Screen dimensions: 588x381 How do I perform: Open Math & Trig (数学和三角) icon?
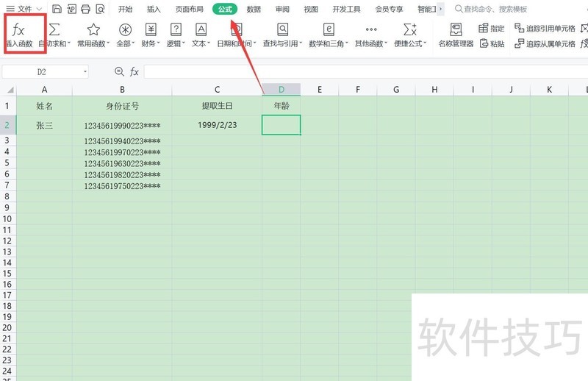pos(329,29)
